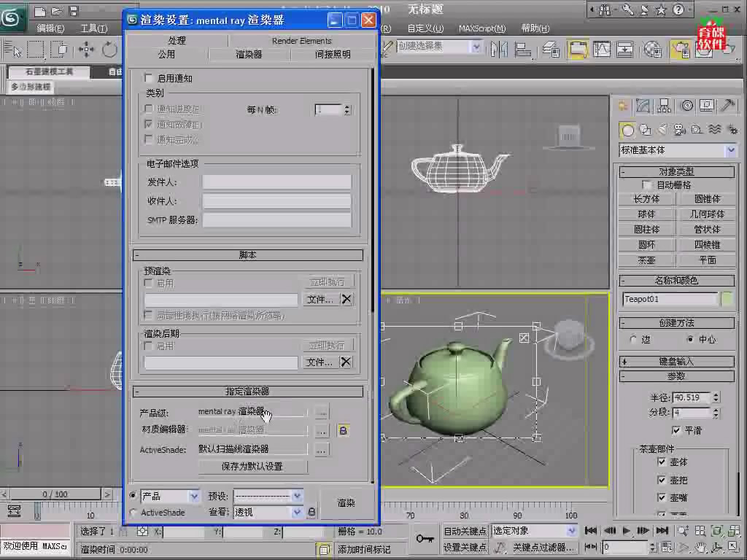
Task: Expand the 键盘输入 rollout
Action: (676, 362)
